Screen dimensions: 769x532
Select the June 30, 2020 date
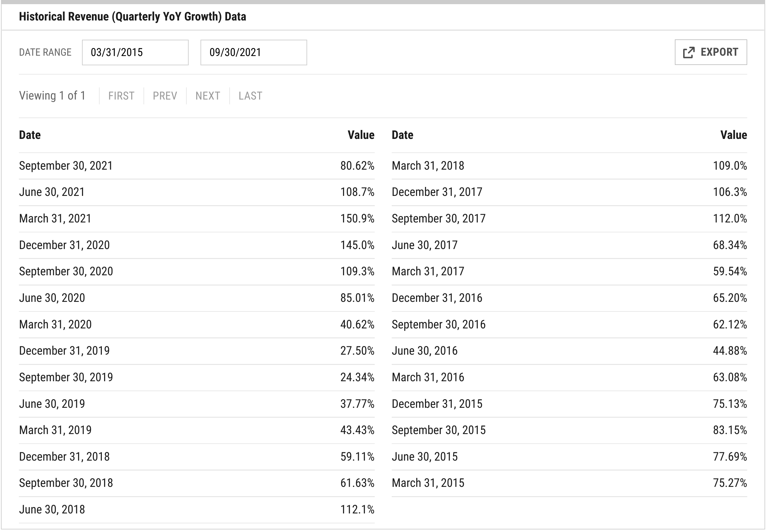52,298
